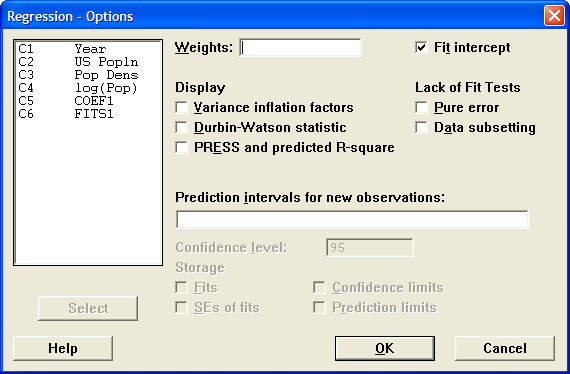Open Help for Regression Options
This screenshot has height=374, width=570.
point(63,348)
